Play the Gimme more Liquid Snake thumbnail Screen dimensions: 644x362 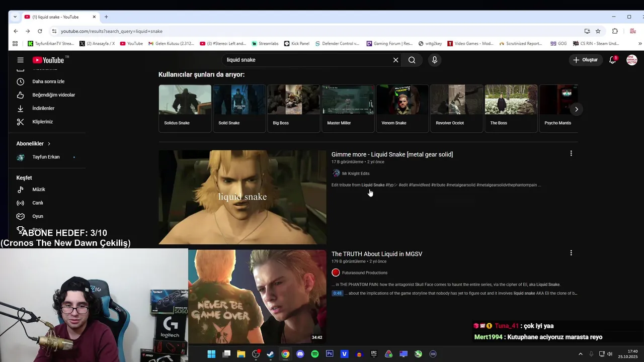243,197
